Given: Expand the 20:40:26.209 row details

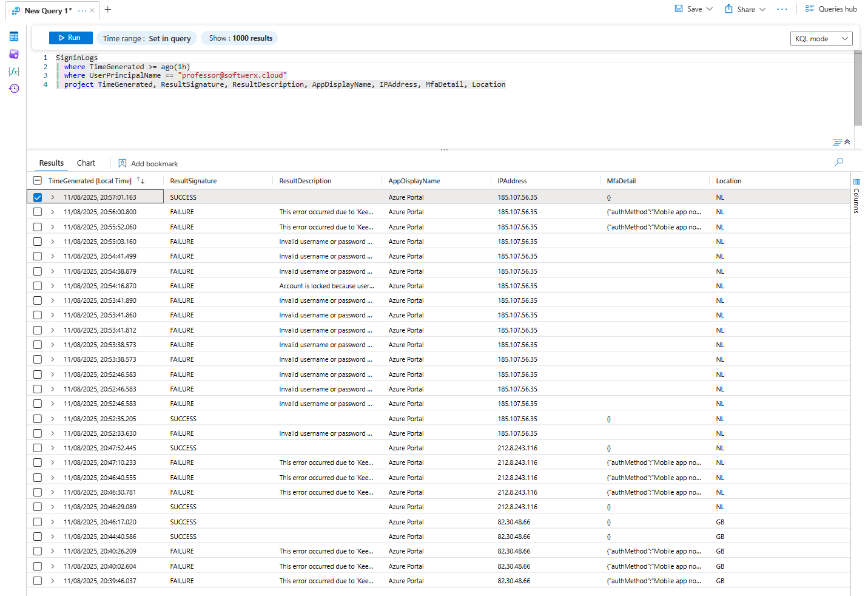Looking at the screenshot, I should point(53,551).
